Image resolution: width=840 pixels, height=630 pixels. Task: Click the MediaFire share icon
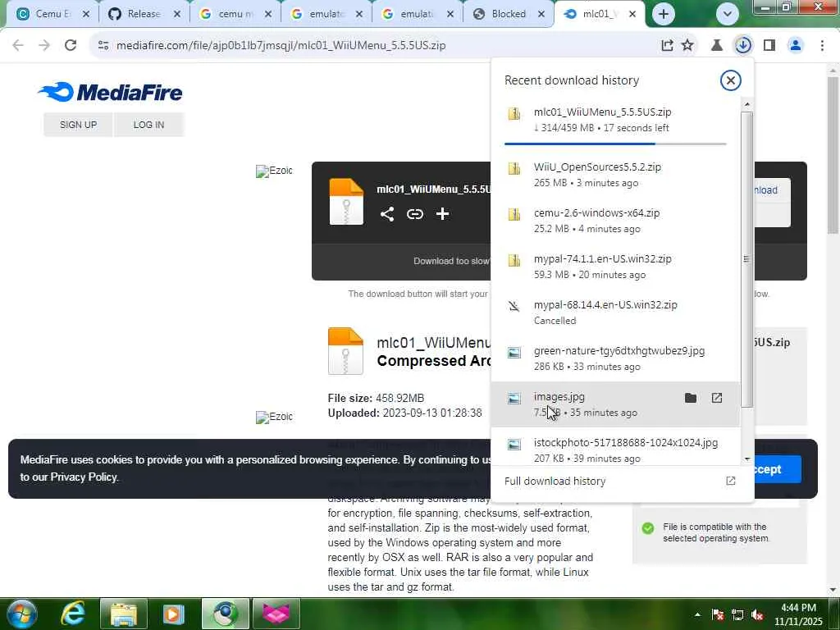point(387,214)
